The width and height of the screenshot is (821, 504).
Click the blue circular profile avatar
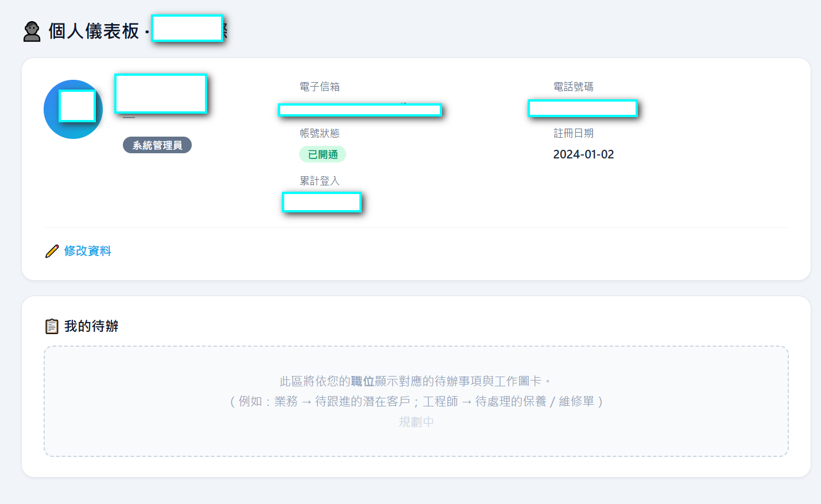coord(73,109)
